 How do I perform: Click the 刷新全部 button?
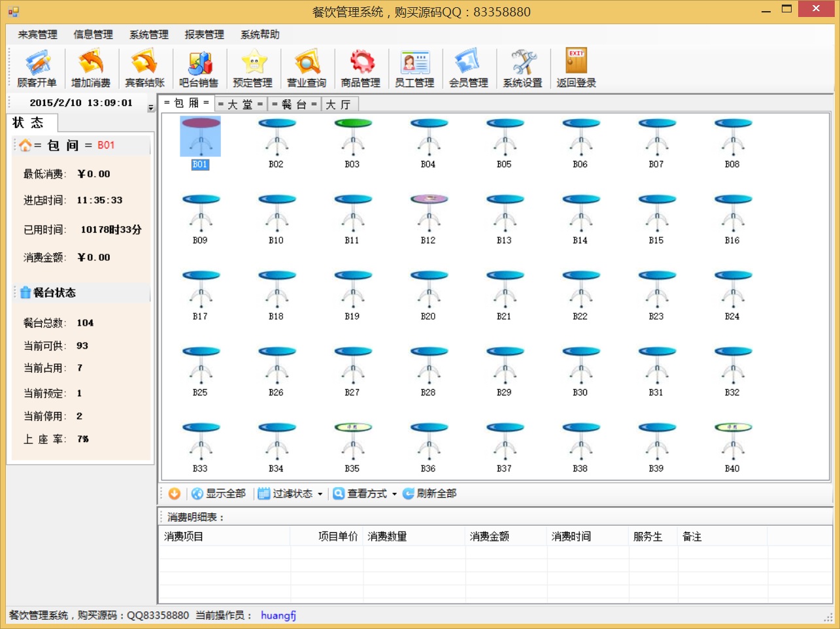tap(429, 494)
